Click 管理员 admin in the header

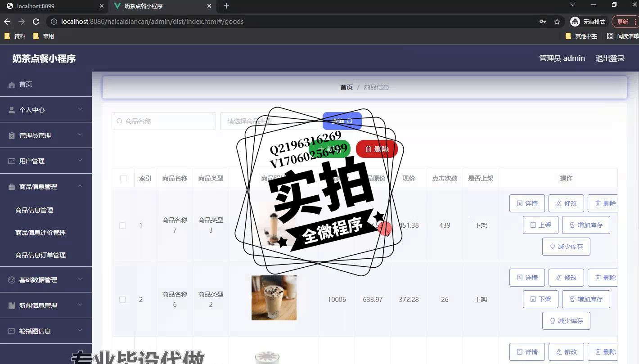click(x=562, y=58)
